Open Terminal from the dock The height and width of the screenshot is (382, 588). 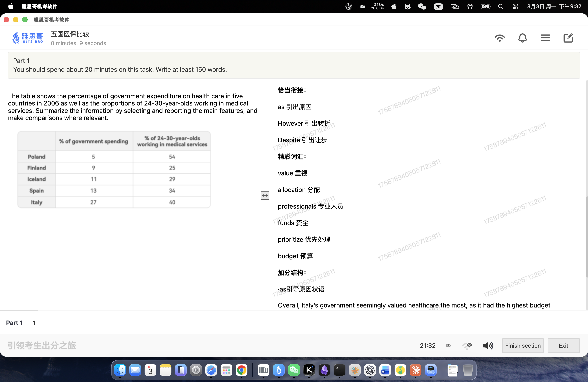339,370
